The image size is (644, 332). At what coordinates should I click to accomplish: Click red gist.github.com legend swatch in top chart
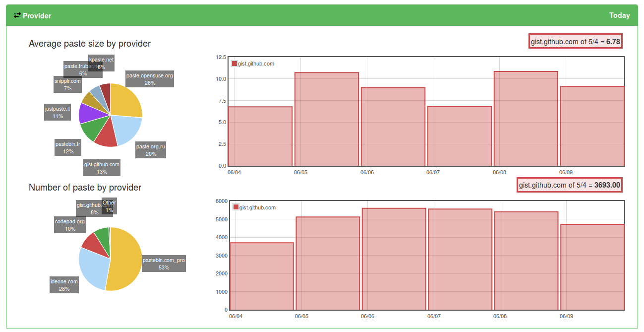pyautogui.click(x=234, y=64)
